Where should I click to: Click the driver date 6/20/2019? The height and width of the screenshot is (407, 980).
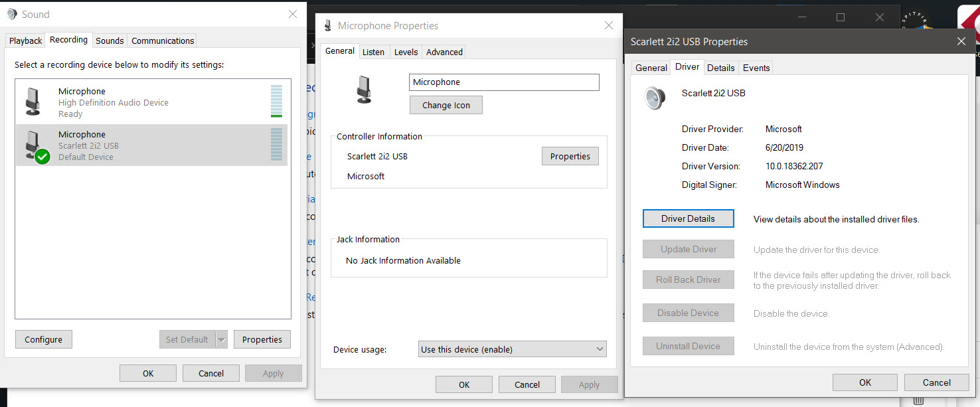click(x=784, y=147)
